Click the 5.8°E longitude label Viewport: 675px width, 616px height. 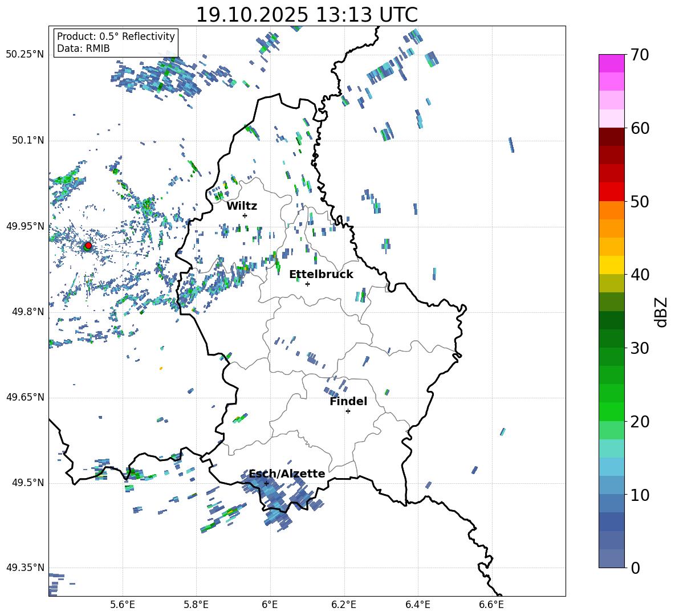pyautogui.click(x=196, y=605)
